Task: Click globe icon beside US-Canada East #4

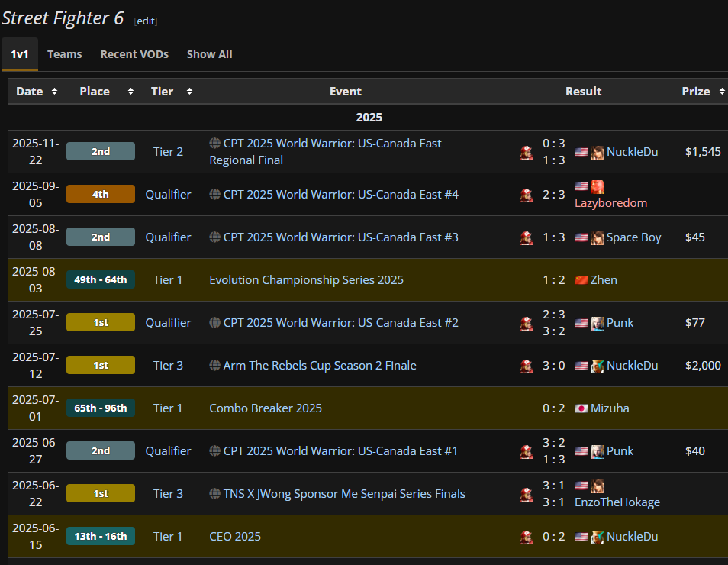Action: click(x=214, y=194)
